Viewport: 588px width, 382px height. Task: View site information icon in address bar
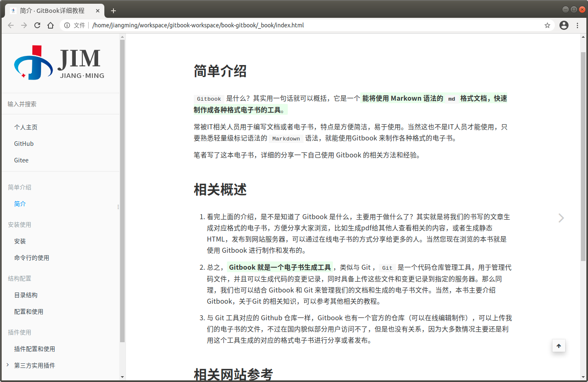(x=67, y=25)
